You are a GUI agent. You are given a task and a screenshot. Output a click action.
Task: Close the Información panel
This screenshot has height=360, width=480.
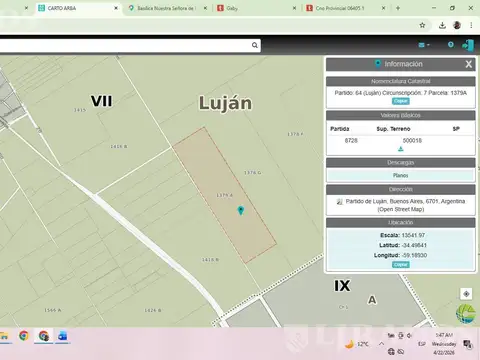coord(469,64)
